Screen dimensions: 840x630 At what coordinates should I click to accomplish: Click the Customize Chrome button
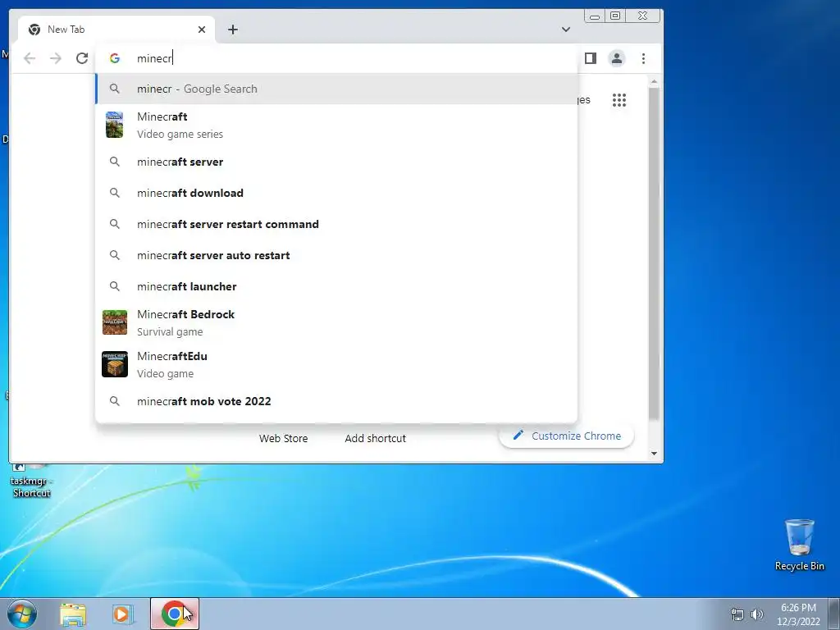tap(566, 436)
